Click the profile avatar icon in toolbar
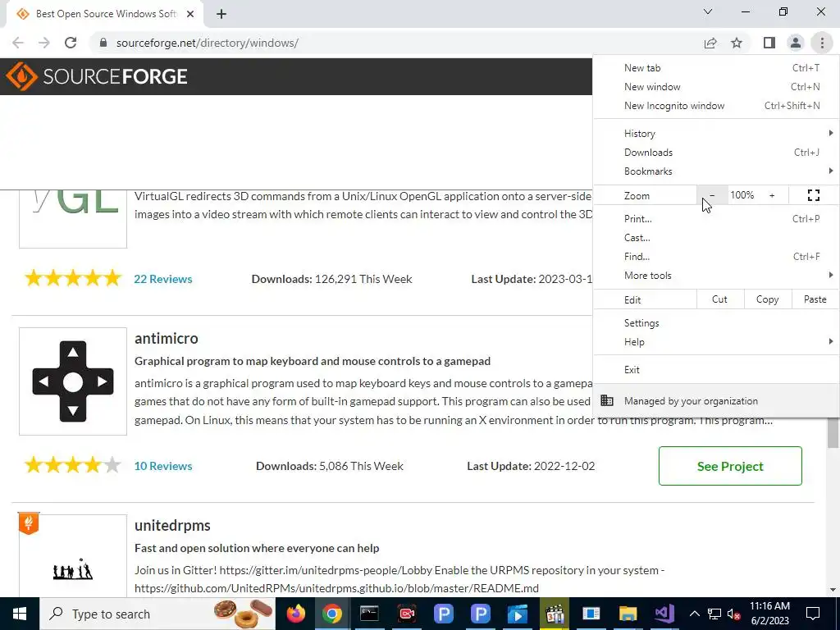Image resolution: width=840 pixels, height=630 pixels. pyautogui.click(x=796, y=43)
